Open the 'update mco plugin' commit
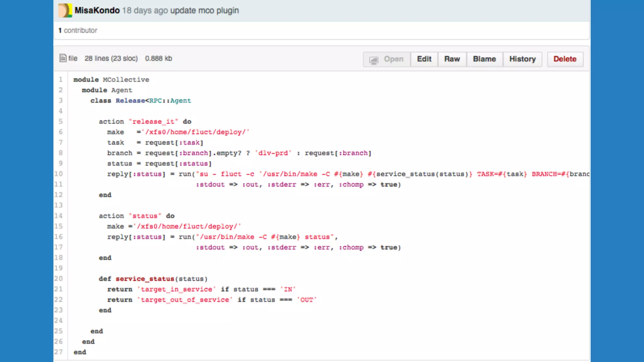The image size is (644, 362). point(204,10)
